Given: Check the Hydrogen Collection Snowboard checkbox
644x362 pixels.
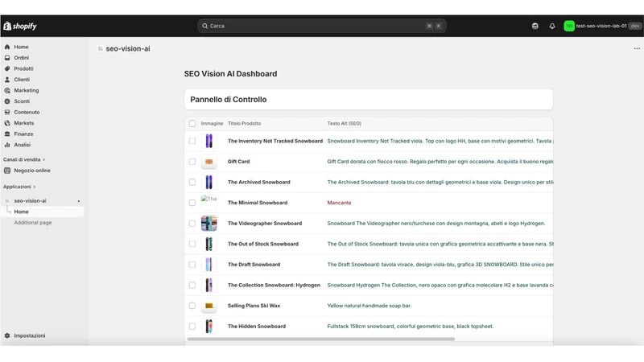Looking at the screenshot, I should point(192,286).
